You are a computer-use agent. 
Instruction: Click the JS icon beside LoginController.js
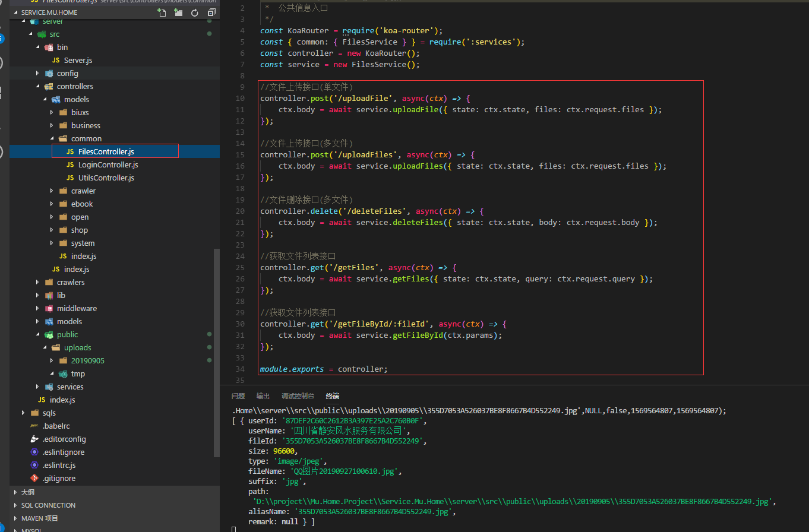click(x=68, y=164)
